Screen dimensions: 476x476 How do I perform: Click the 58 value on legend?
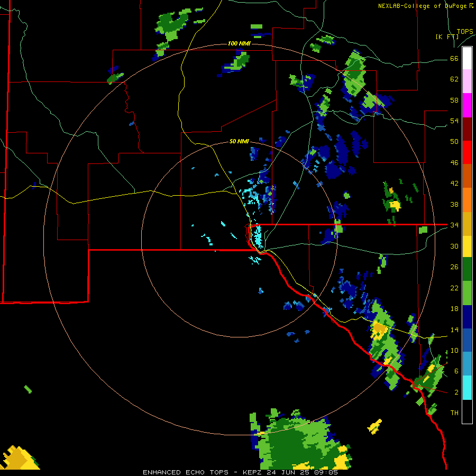pos(454,100)
